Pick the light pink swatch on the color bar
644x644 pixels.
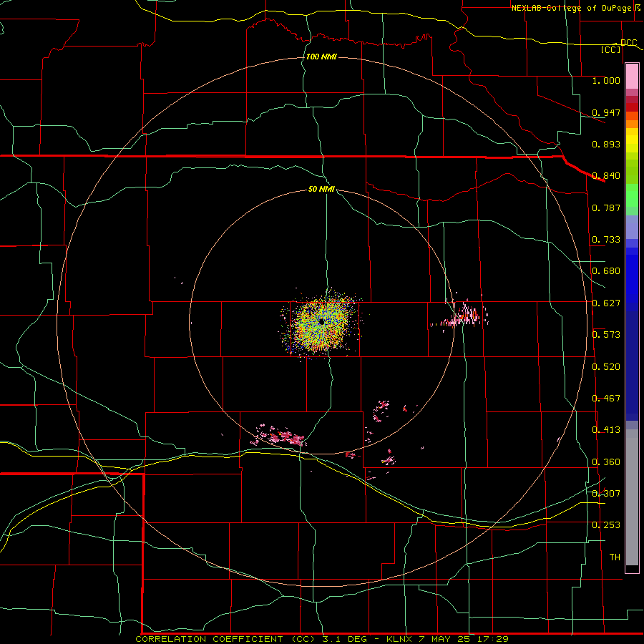(x=632, y=77)
